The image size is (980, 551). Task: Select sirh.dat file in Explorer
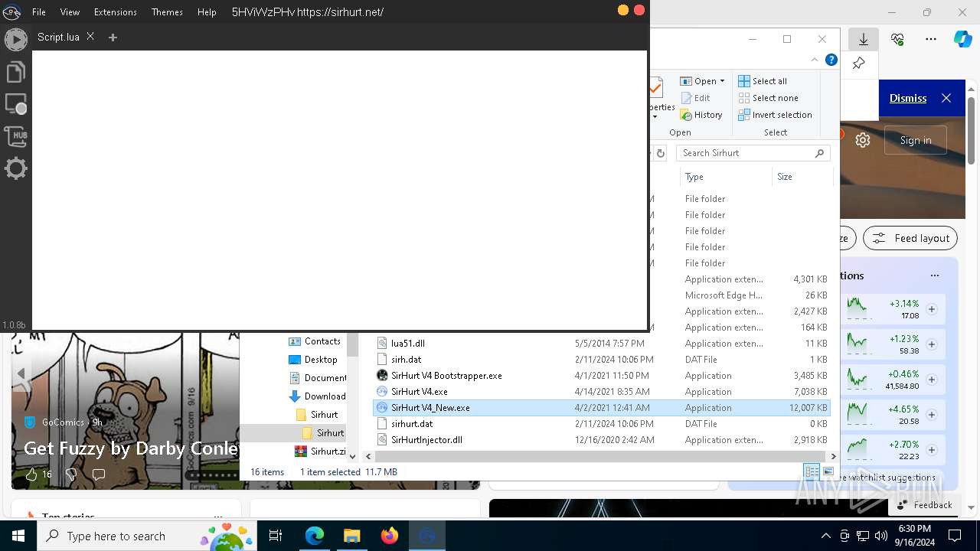click(x=406, y=360)
